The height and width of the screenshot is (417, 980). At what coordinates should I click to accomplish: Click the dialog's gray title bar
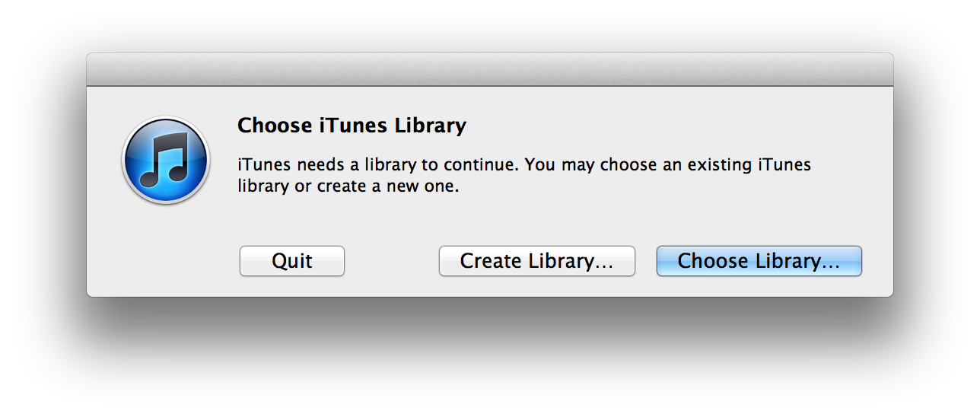click(x=489, y=69)
